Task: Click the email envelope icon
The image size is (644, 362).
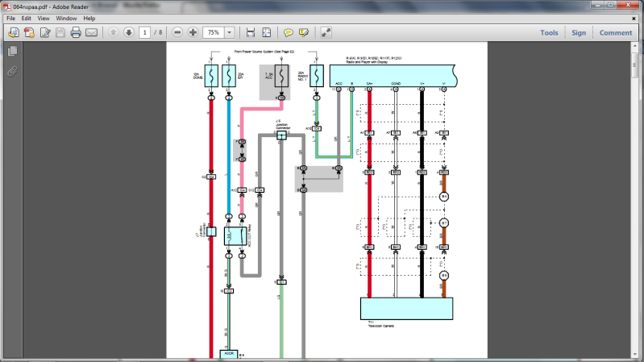Action: tap(91, 33)
